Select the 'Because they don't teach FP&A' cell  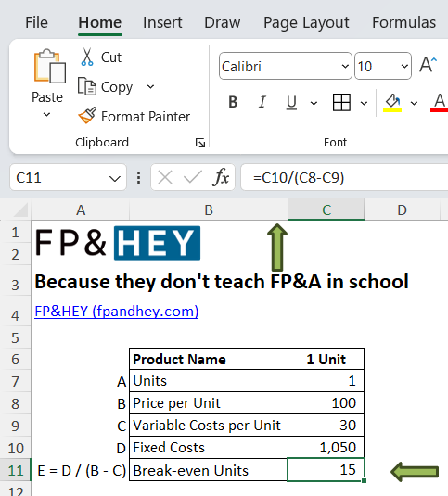[222, 281]
